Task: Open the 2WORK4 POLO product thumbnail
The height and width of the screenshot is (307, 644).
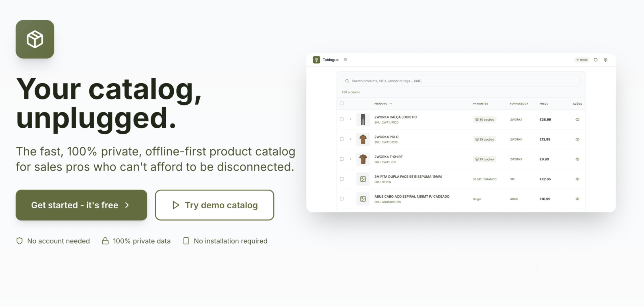Action: [x=363, y=139]
